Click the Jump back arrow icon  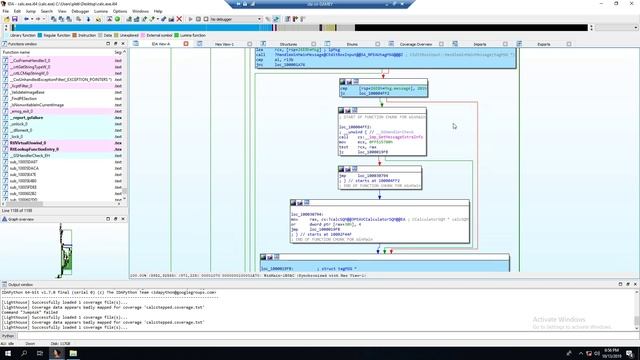tap(26, 19)
